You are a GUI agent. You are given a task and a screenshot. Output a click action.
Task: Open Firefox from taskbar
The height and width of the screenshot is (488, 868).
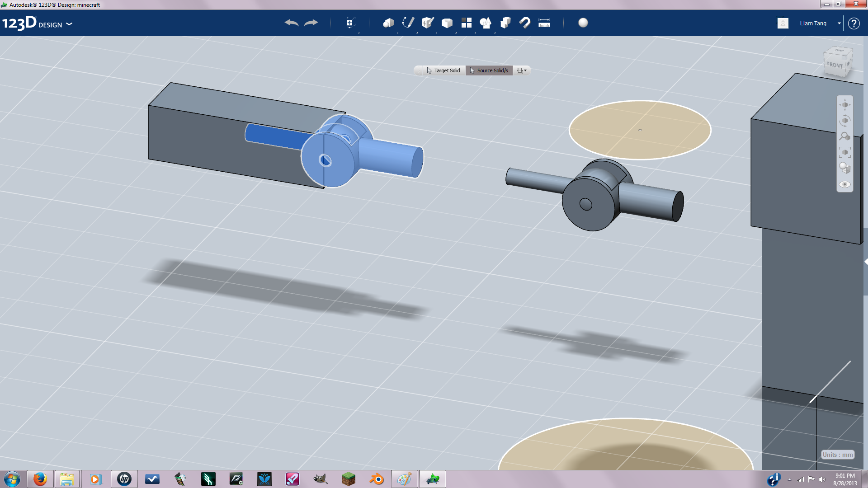click(40, 479)
